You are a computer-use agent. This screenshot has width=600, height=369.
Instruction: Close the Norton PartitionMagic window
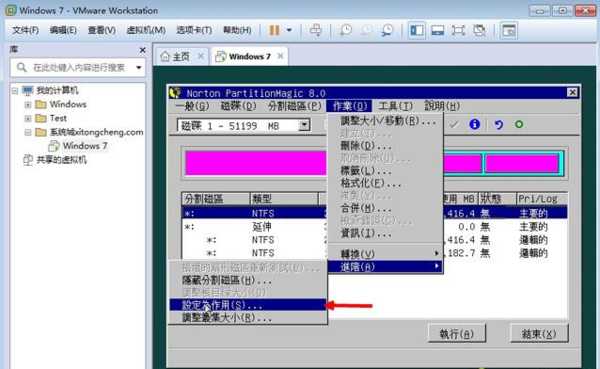click(x=572, y=92)
